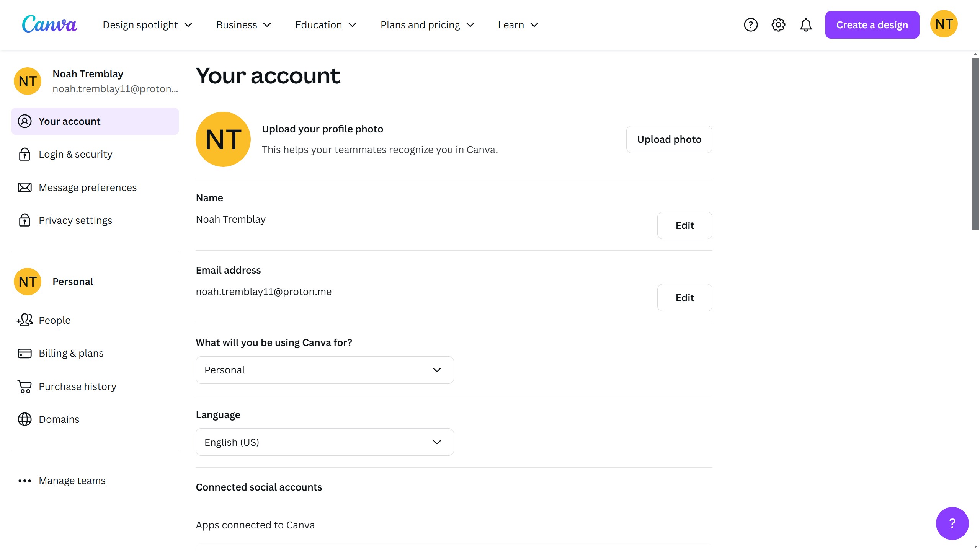Viewport: 980px width, 551px height.
Task: Click Edit next to Email address
Action: coord(684,298)
